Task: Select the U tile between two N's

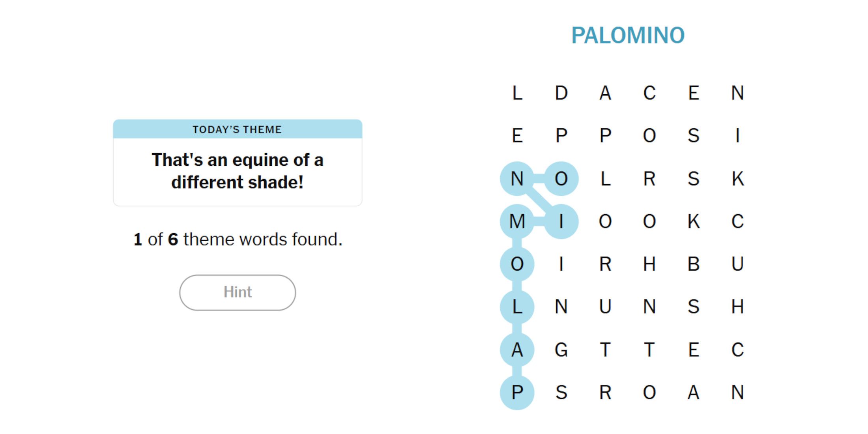Action: coord(605,307)
